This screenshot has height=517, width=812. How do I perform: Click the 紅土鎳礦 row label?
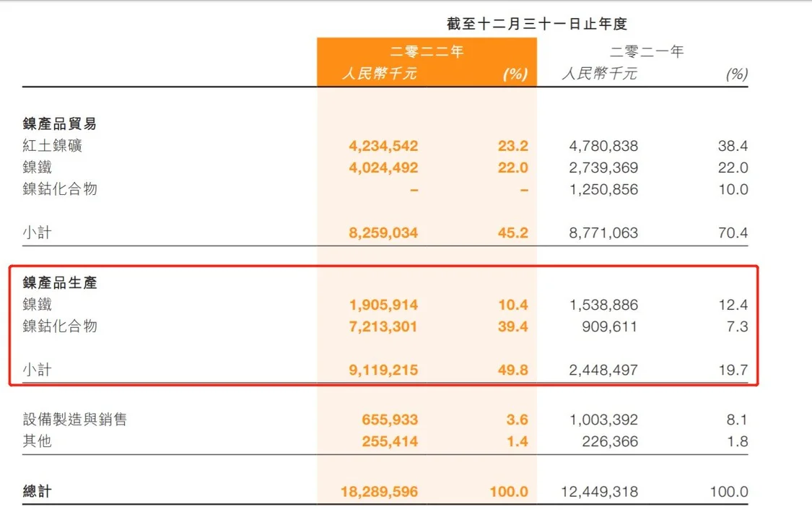tap(52, 145)
